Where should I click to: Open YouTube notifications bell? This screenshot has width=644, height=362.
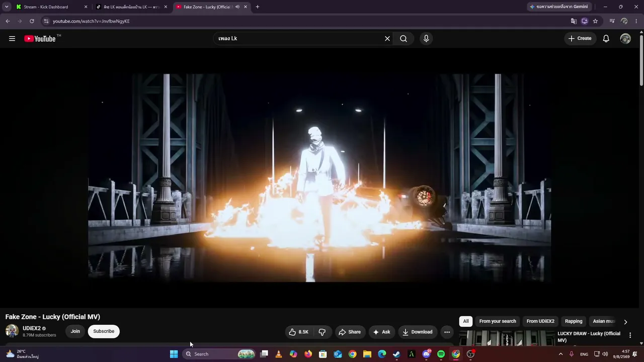coord(606,39)
